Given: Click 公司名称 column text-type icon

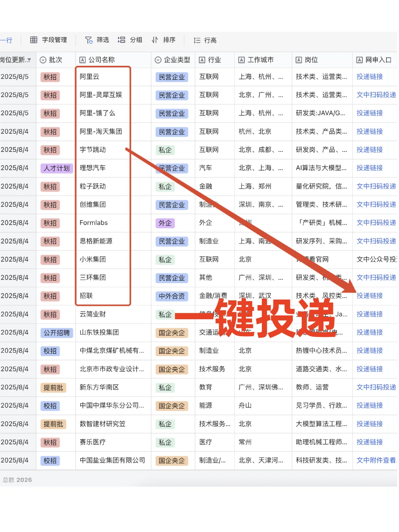Looking at the screenshot, I should [x=82, y=60].
